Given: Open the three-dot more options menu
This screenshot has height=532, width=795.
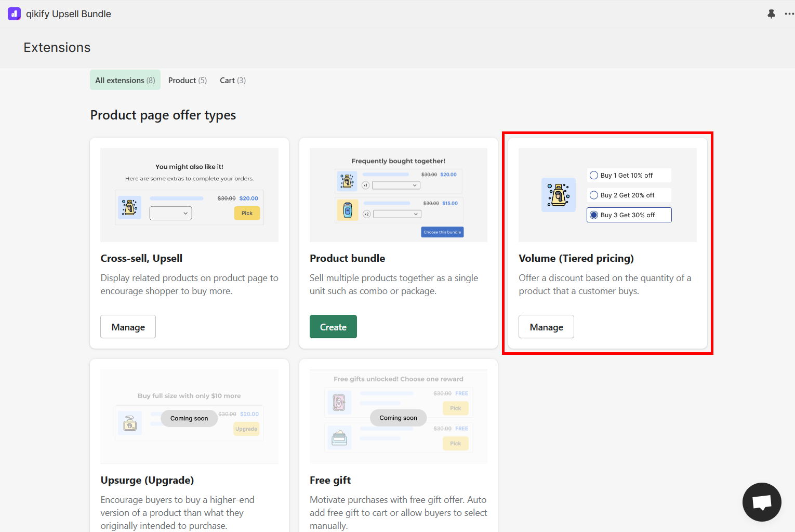Looking at the screenshot, I should point(789,14).
